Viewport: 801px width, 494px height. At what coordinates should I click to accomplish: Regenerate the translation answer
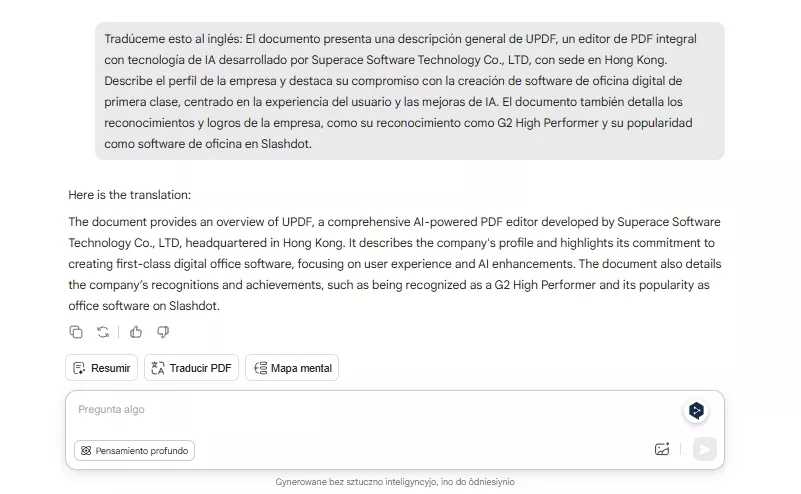point(103,332)
